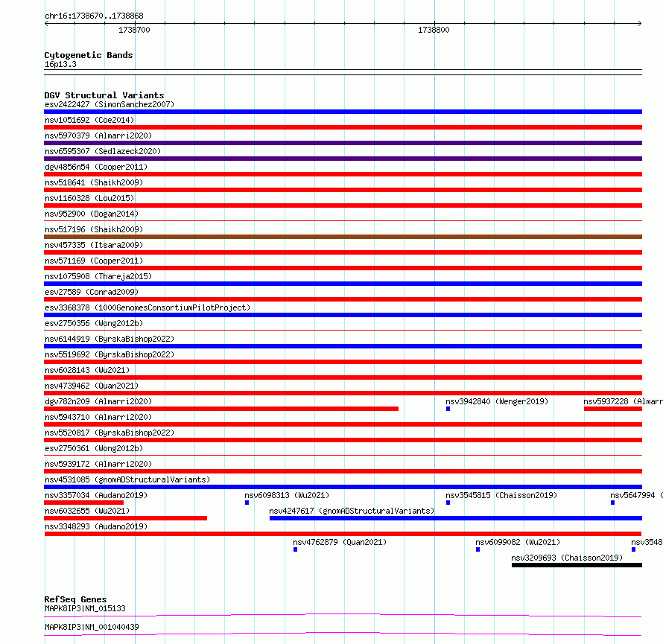The height and width of the screenshot is (644, 663).
Task: Click esv2750356 (Wong2012b) label
Action: [94, 323]
